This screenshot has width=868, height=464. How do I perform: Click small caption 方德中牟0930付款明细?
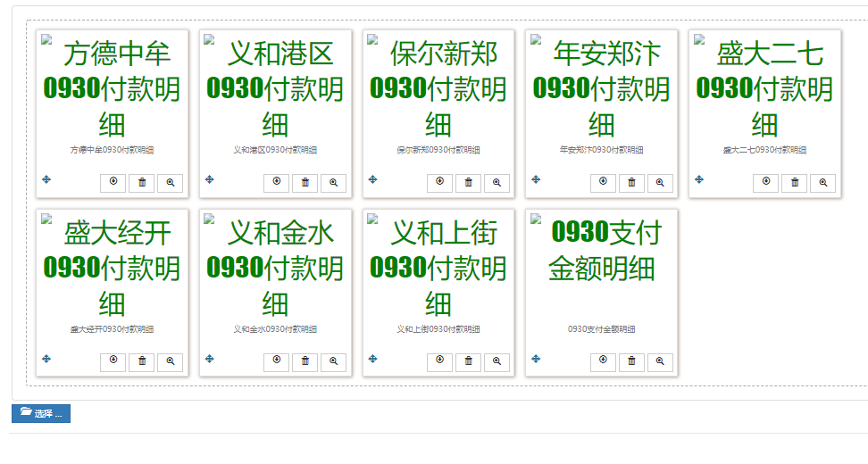point(112,150)
